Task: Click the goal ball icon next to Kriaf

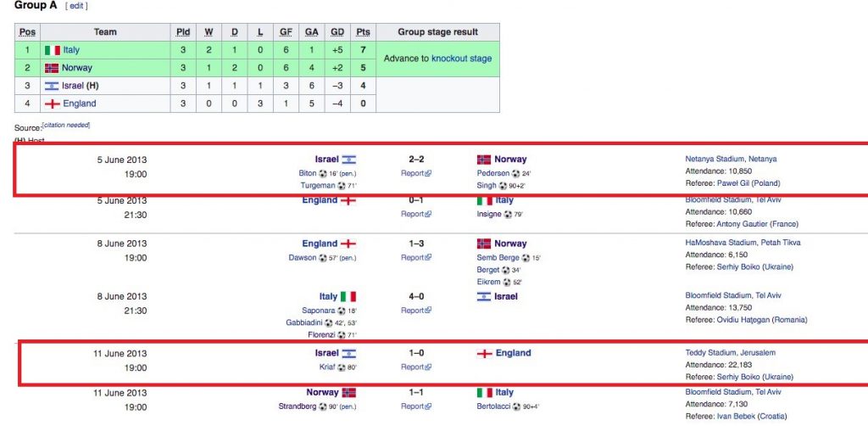Action: coord(342,367)
